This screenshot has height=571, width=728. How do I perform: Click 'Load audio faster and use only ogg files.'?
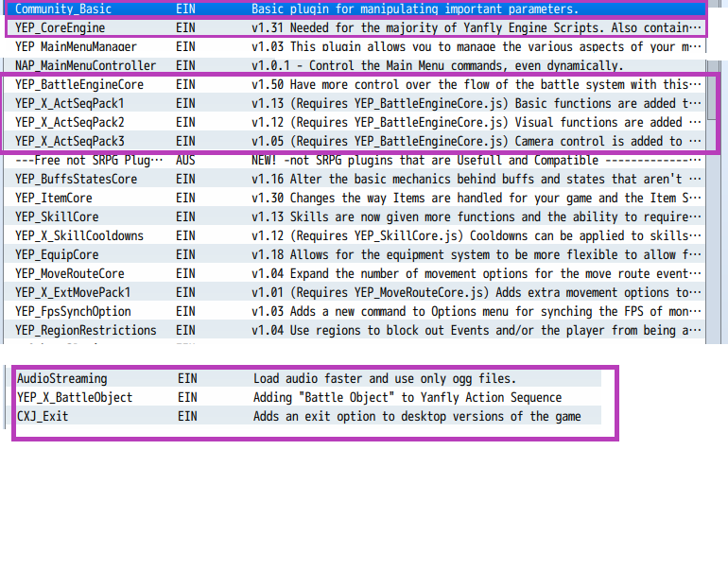(385, 379)
